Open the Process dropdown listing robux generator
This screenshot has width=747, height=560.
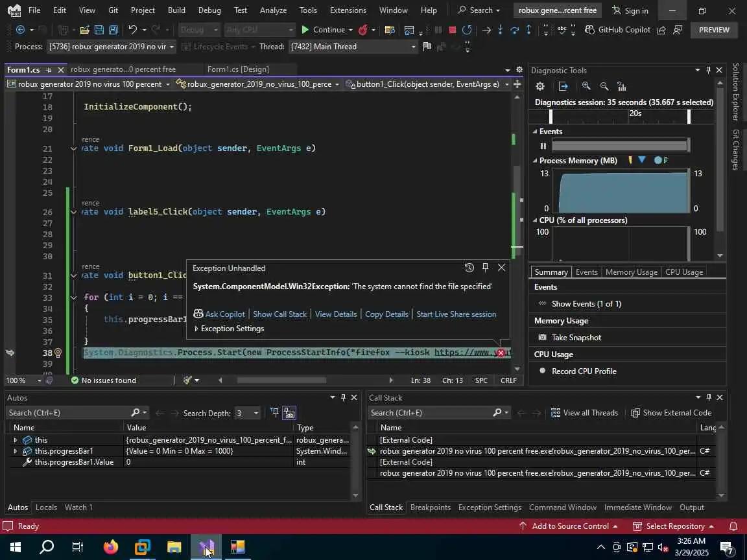112,47
